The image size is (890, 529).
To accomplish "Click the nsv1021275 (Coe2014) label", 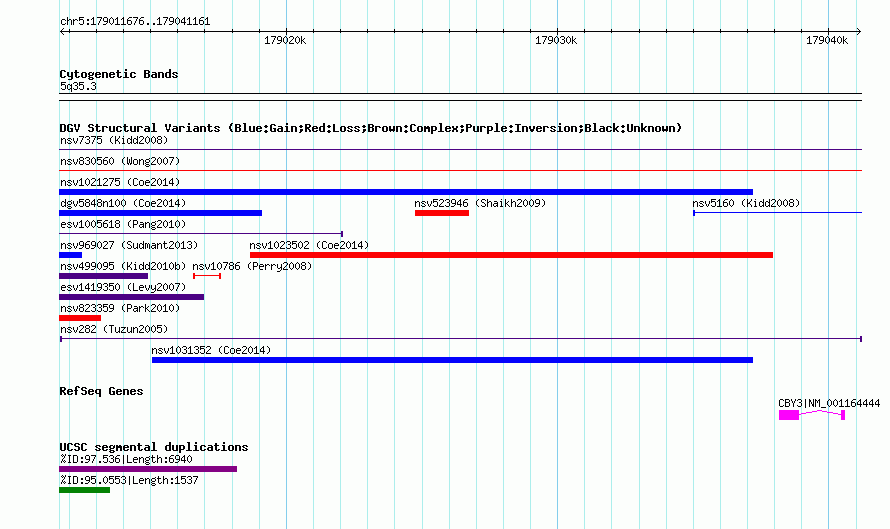I will coord(120,182).
